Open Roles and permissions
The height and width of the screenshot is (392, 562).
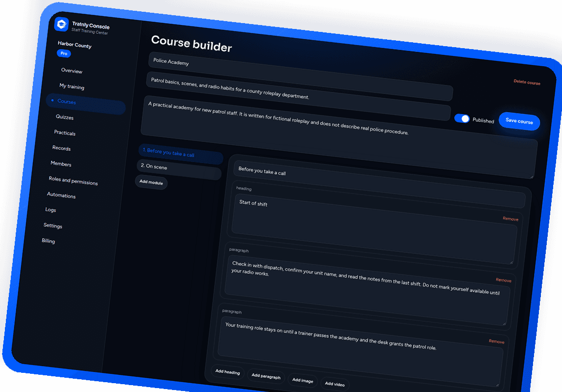click(x=73, y=181)
